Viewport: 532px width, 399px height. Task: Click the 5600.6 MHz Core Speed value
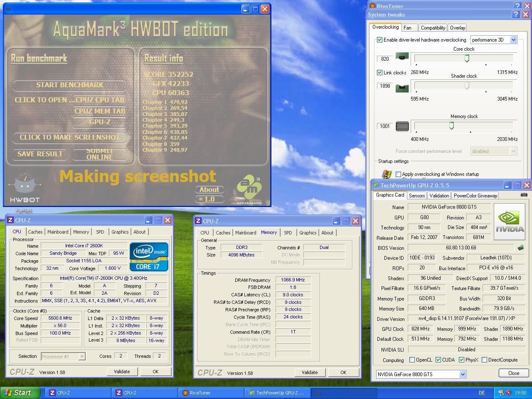tap(60, 318)
